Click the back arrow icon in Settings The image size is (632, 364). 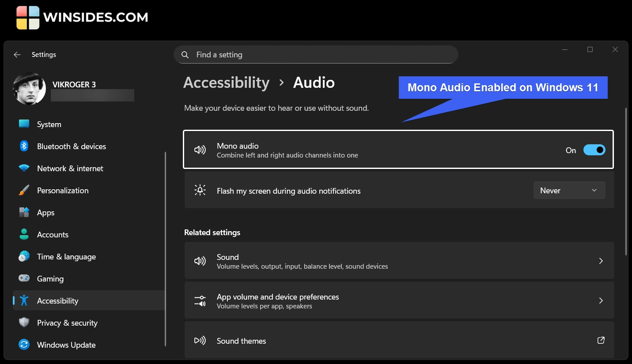click(17, 55)
